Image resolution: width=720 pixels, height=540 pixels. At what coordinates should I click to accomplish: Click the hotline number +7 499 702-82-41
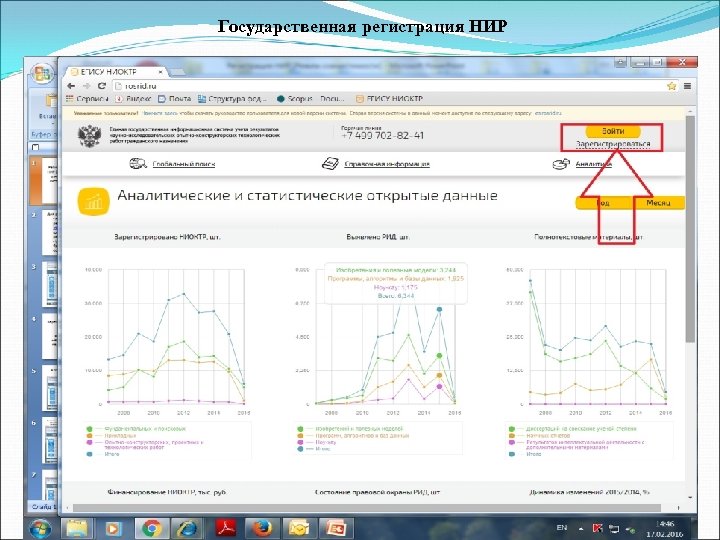tap(382, 135)
